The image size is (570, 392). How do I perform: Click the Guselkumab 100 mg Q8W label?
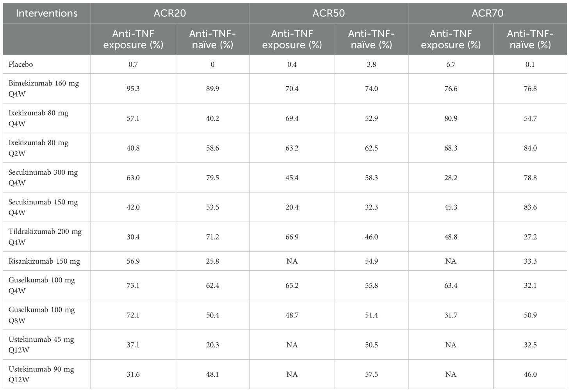(x=41, y=315)
